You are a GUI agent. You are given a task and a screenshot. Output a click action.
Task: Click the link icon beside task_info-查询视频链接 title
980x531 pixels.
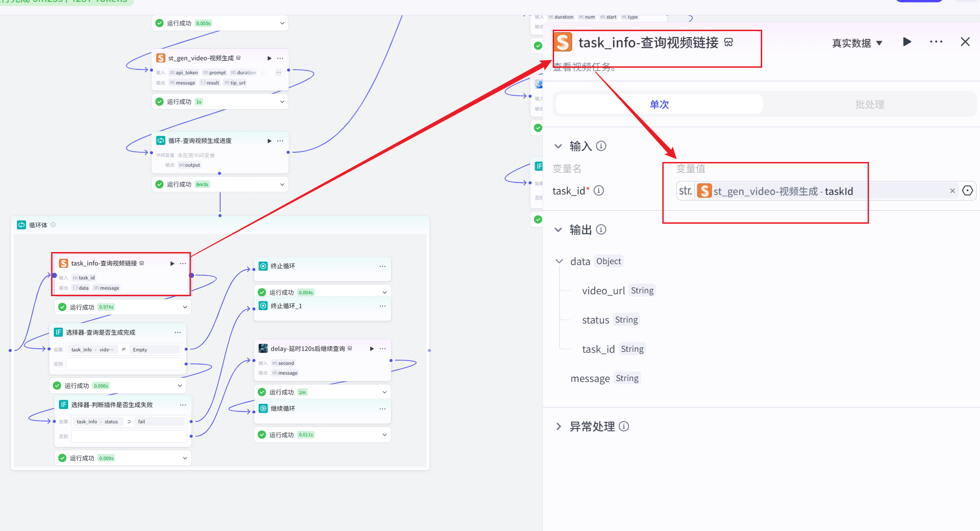coord(729,42)
